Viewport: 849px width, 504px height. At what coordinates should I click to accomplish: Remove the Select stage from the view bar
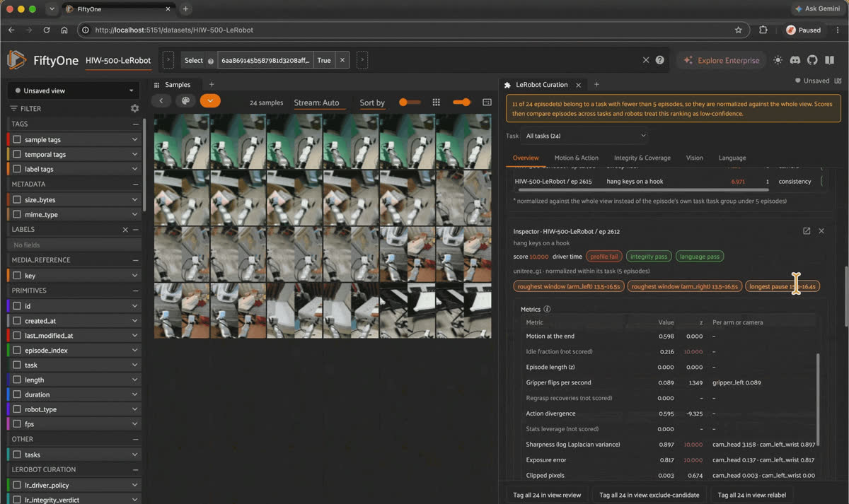pyautogui.click(x=342, y=60)
